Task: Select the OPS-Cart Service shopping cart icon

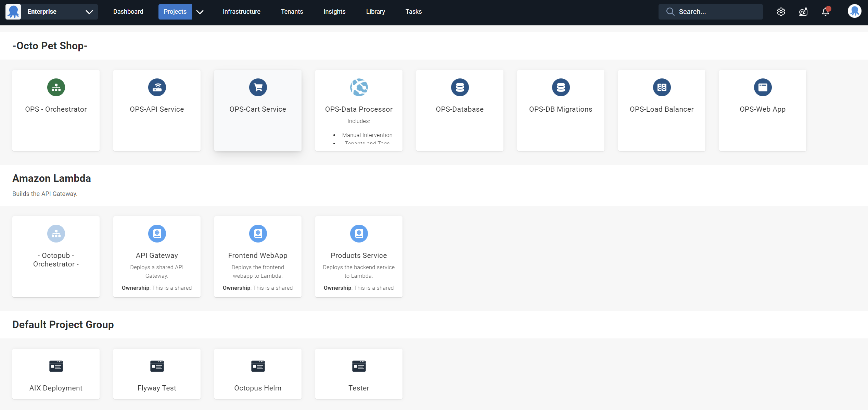Action: click(x=258, y=87)
